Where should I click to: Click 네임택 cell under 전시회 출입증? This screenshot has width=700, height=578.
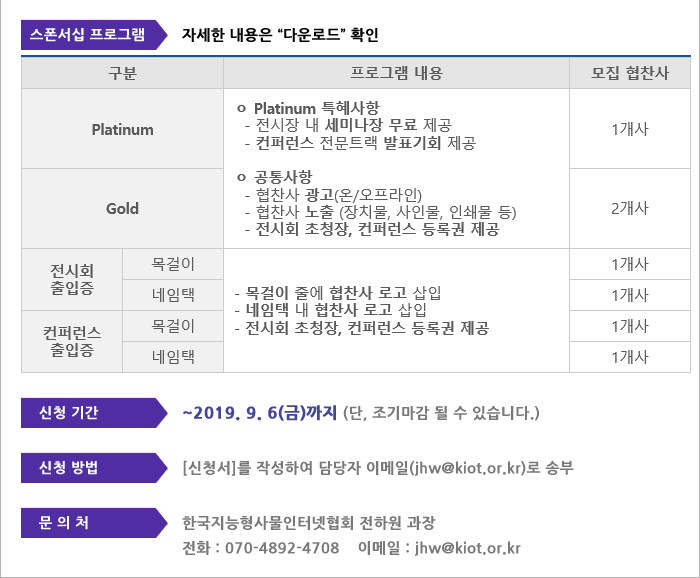[173, 295]
